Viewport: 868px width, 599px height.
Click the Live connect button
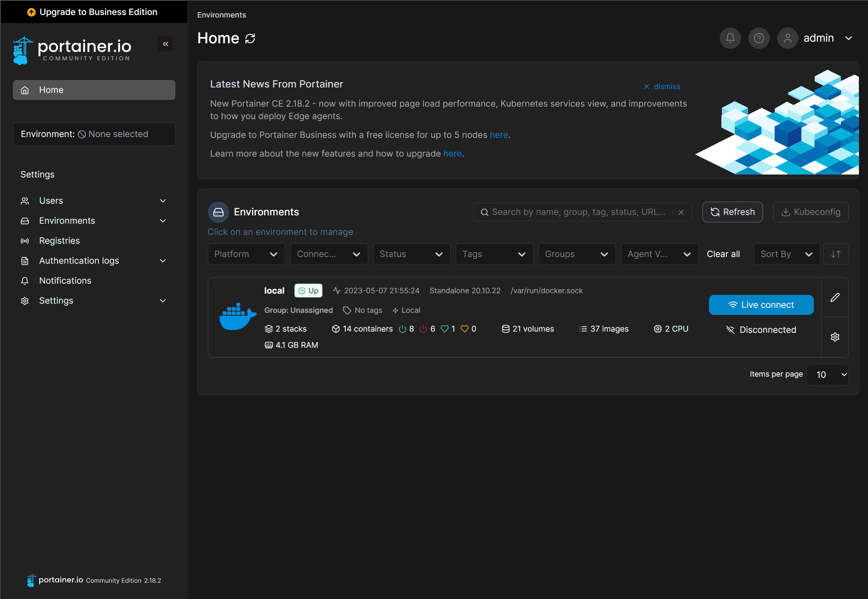point(761,305)
